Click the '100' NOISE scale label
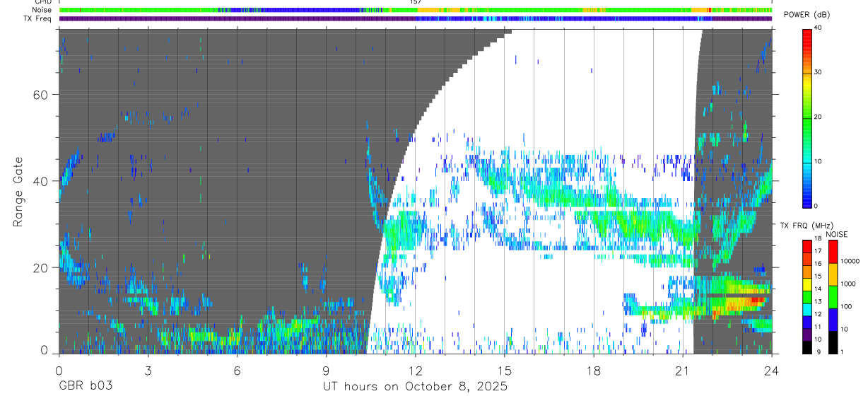This screenshot has height=401, width=868. pos(847,307)
